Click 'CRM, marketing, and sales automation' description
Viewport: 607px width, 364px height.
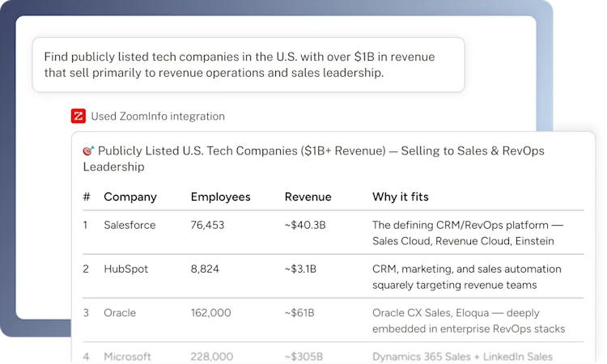click(467, 277)
